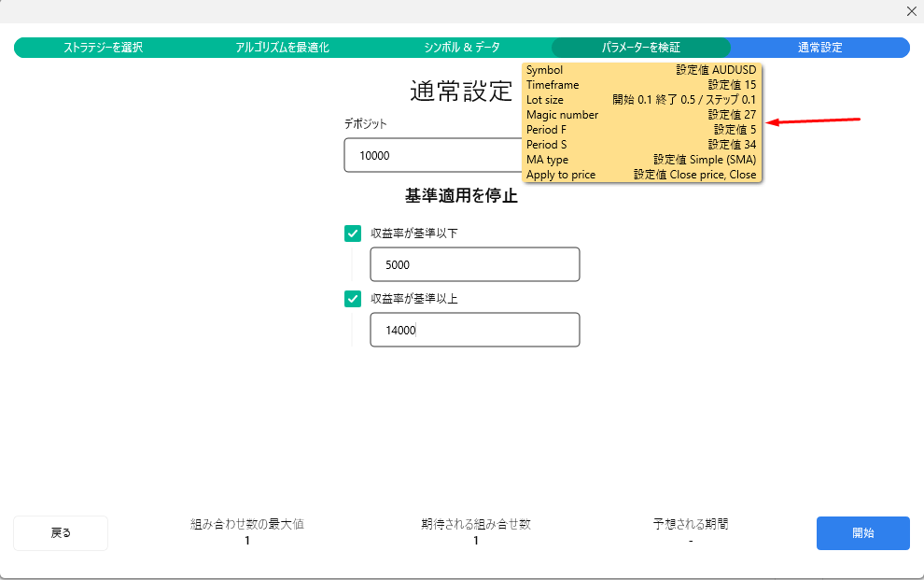Image resolution: width=924 pixels, height=580 pixels.
Task: Open the 通常設定 step
Action: [x=819, y=48]
